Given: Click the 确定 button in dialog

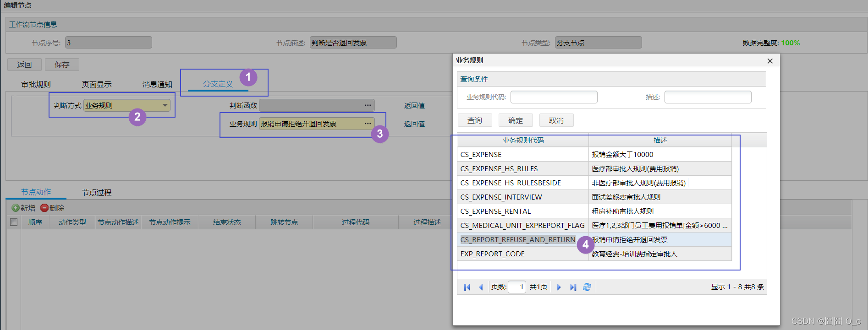Looking at the screenshot, I should coord(516,120).
